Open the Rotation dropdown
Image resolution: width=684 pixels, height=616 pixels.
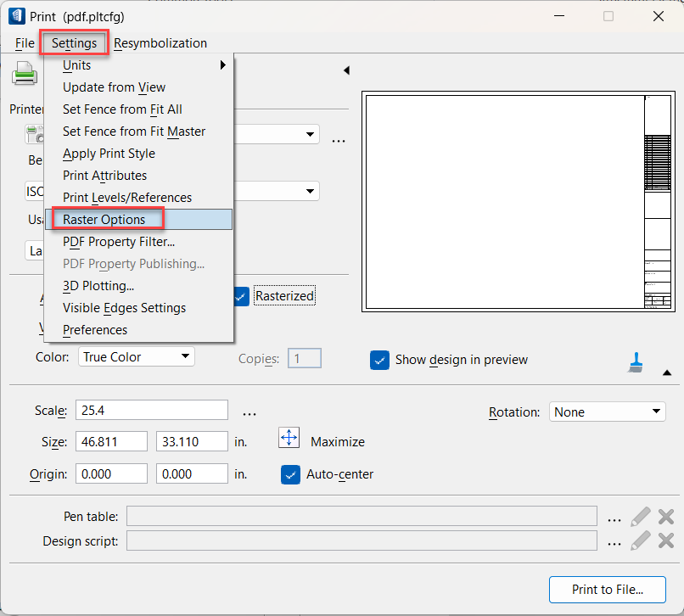(607, 412)
